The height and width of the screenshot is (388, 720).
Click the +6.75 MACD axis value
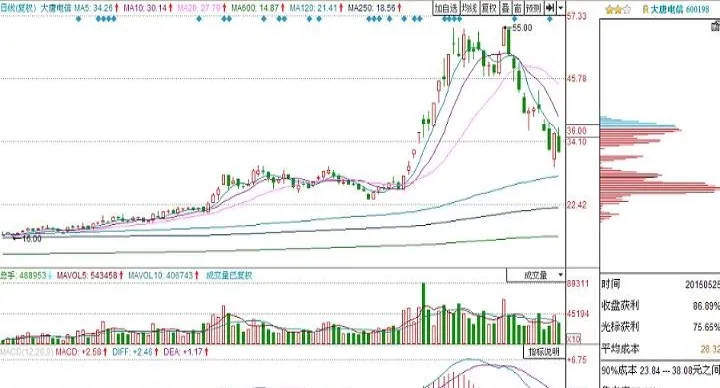tap(577, 360)
